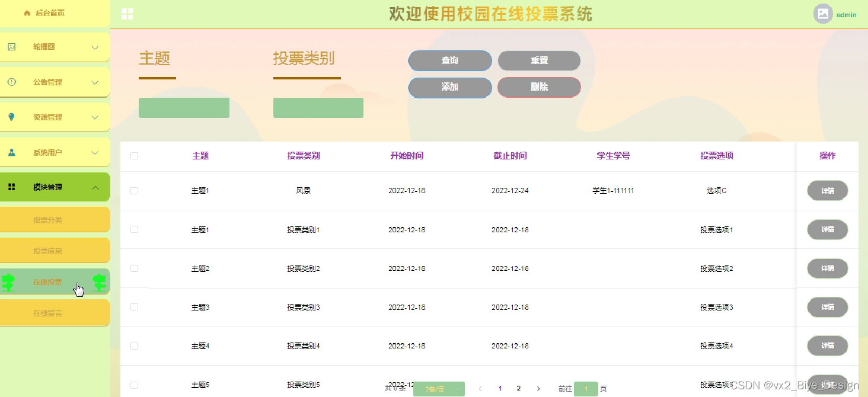Click the 开始时间 column header
The image size is (868, 397).
(x=407, y=156)
